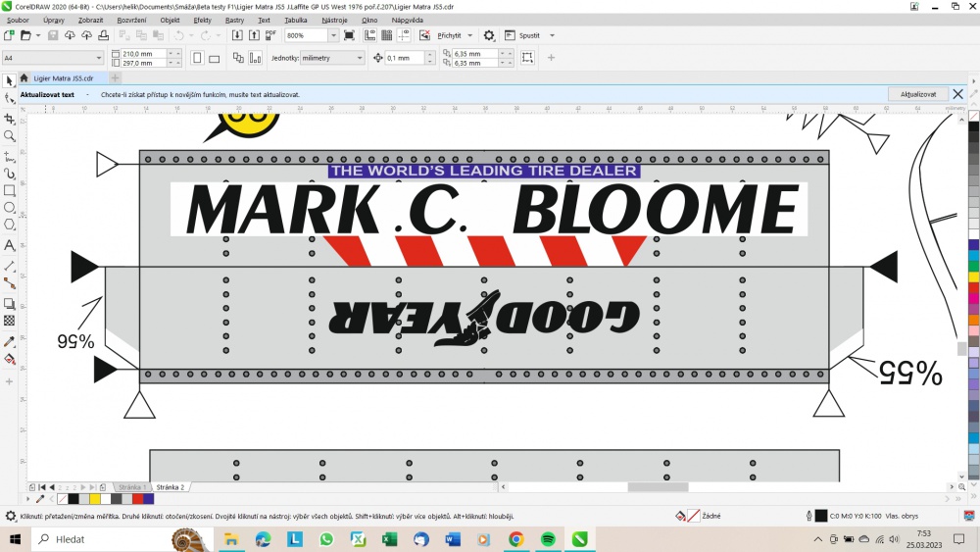
Task: Click the Print icon on the toolbar
Action: pos(103,35)
